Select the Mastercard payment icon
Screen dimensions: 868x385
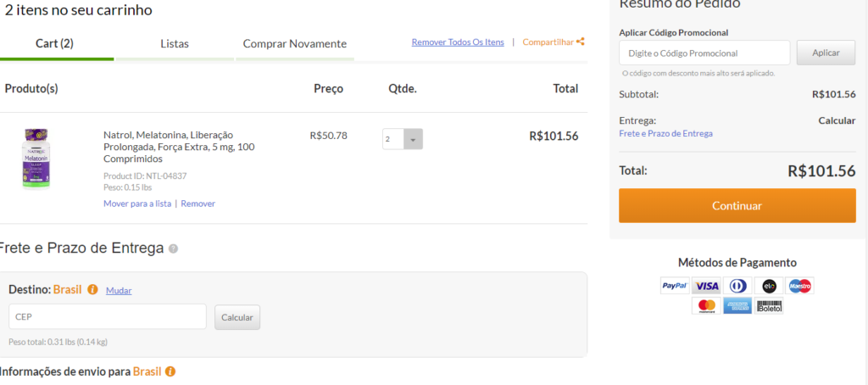click(706, 306)
